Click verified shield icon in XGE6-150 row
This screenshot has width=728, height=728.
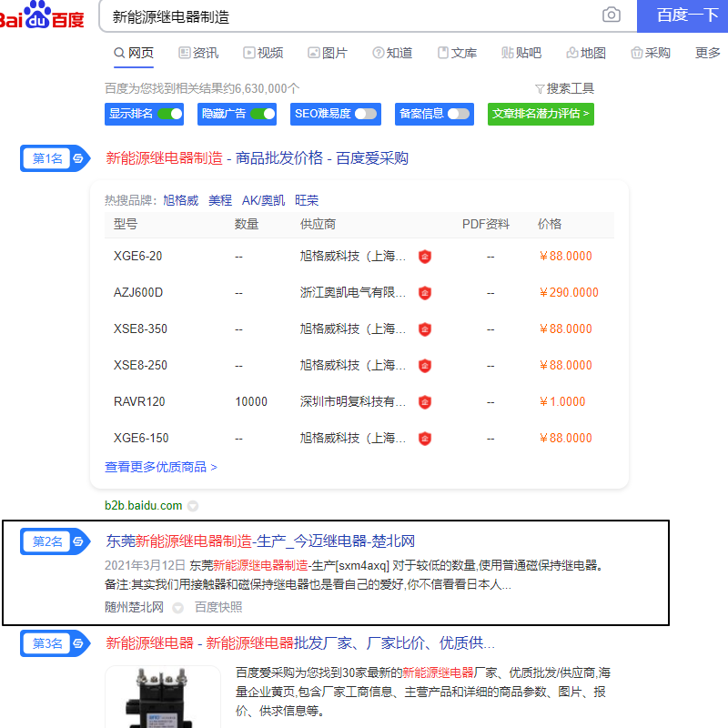pyautogui.click(x=425, y=439)
